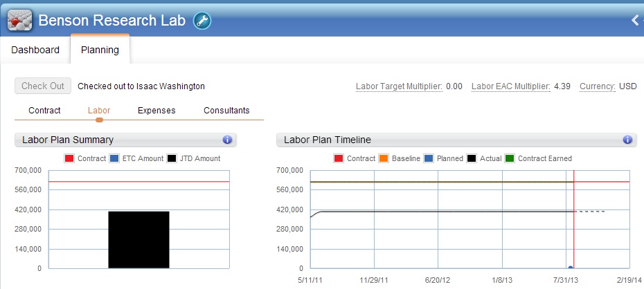Click the wrench settings icon beside project name
The height and width of the screenshot is (289, 644).
202,21
